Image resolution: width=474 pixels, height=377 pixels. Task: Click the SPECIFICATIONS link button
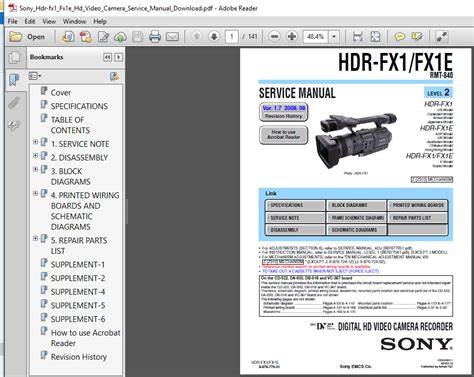pyautogui.click(x=295, y=205)
